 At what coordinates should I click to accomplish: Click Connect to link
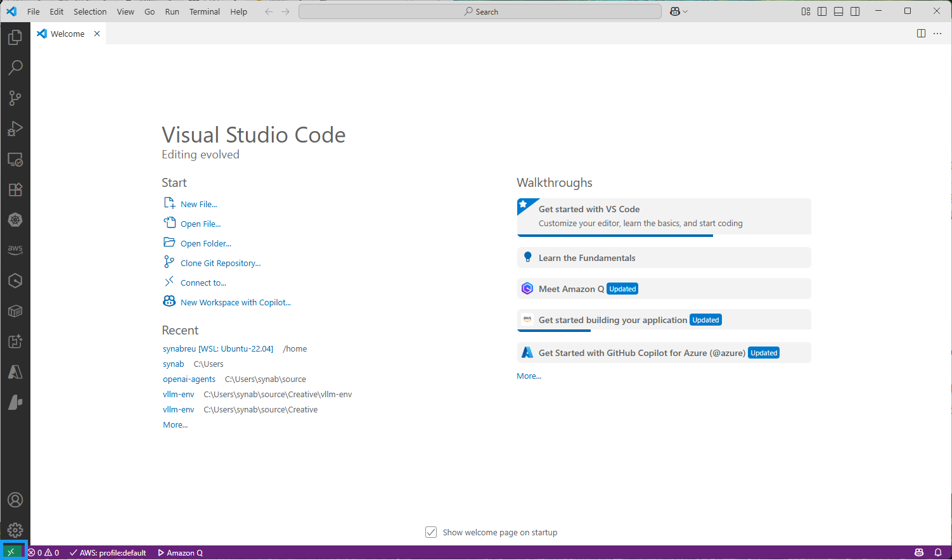(x=203, y=283)
